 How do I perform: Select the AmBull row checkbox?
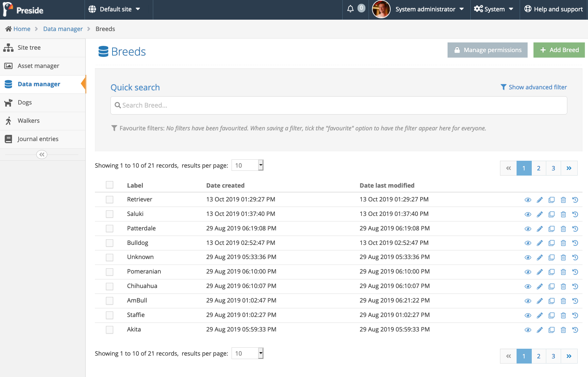click(109, 301)
